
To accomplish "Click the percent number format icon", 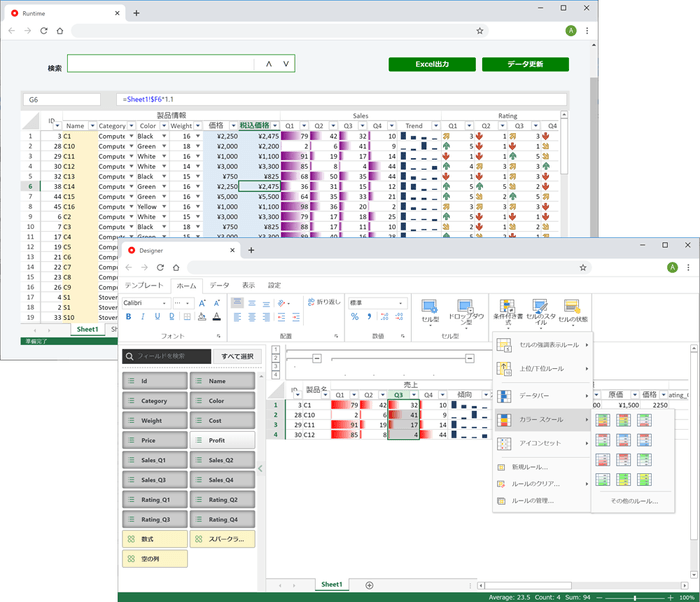I will point(355,317).
